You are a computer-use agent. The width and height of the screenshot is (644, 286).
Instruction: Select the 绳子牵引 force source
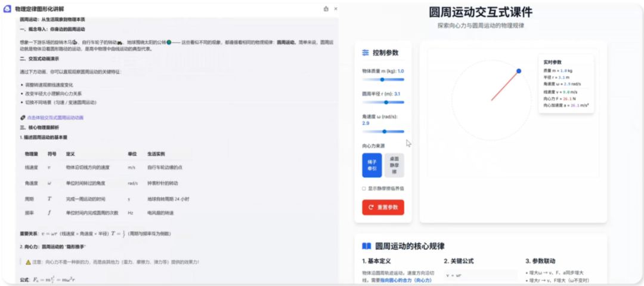(371, 165)
